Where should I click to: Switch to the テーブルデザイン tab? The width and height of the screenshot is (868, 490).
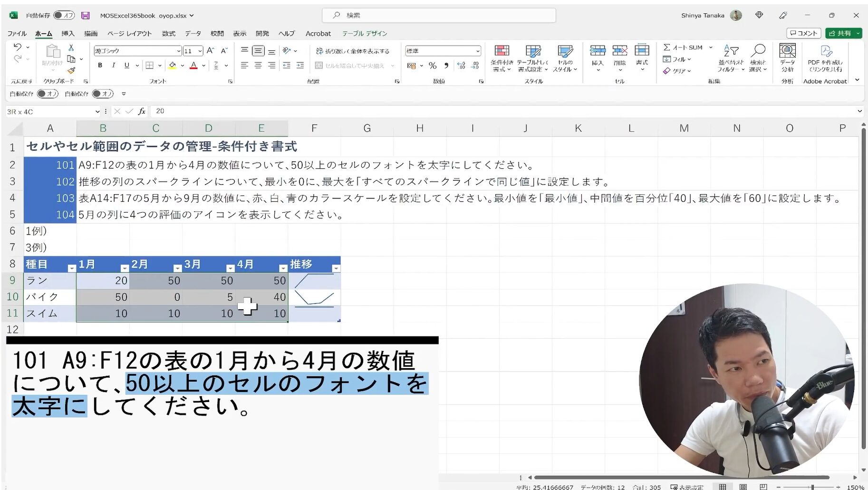[365, 33]
